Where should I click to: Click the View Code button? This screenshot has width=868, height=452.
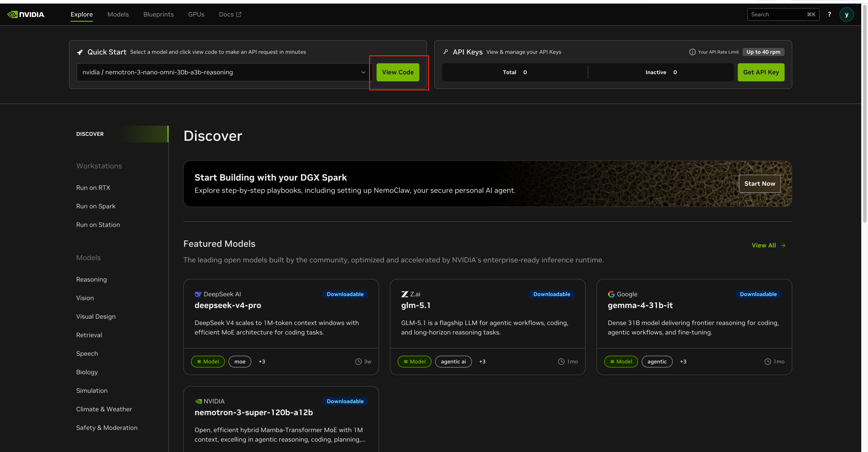coord(398,72)
